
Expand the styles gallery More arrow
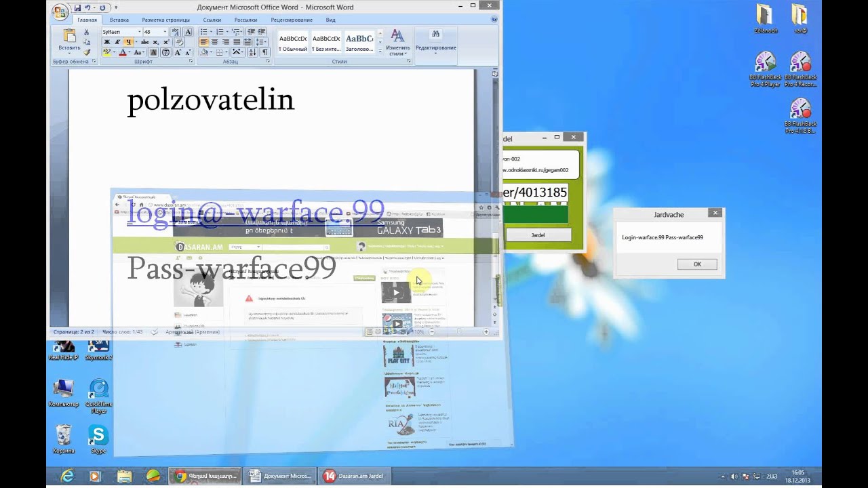click(380, 51)
